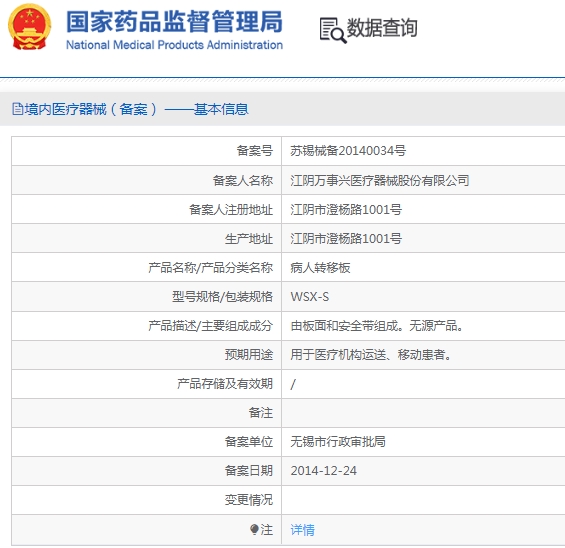Click the 生产地址 value 江阴市澄杨路1001号
The width and height of the screenshot is (565, 548).
tap(346, 239)
